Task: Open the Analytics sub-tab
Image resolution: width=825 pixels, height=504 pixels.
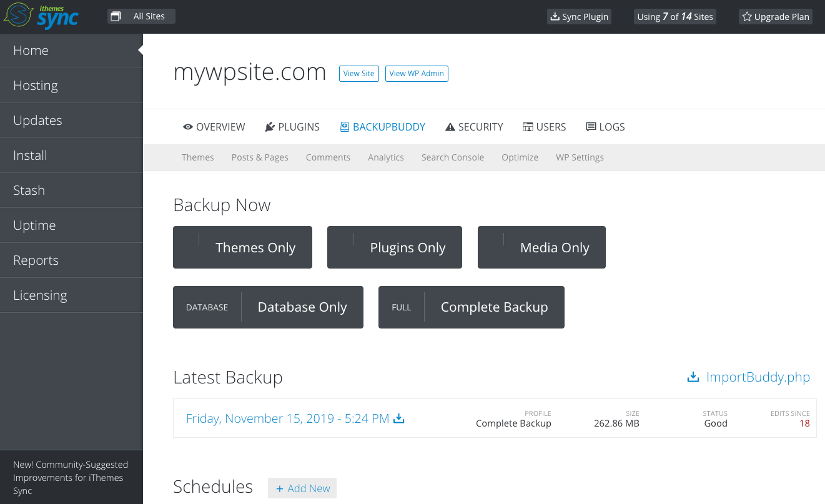Action: click(x=386, y=157)
